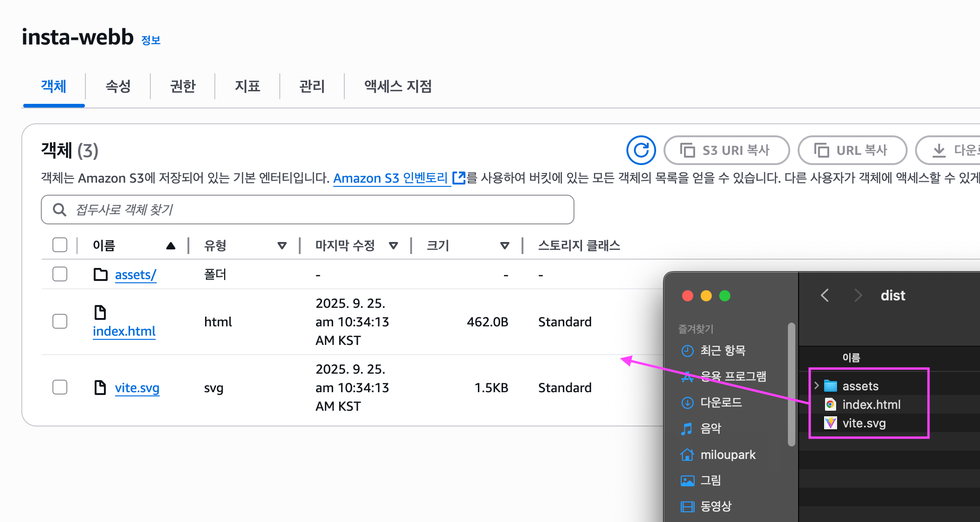
Task: Check the index.html row checkbox
Action: 60,321
